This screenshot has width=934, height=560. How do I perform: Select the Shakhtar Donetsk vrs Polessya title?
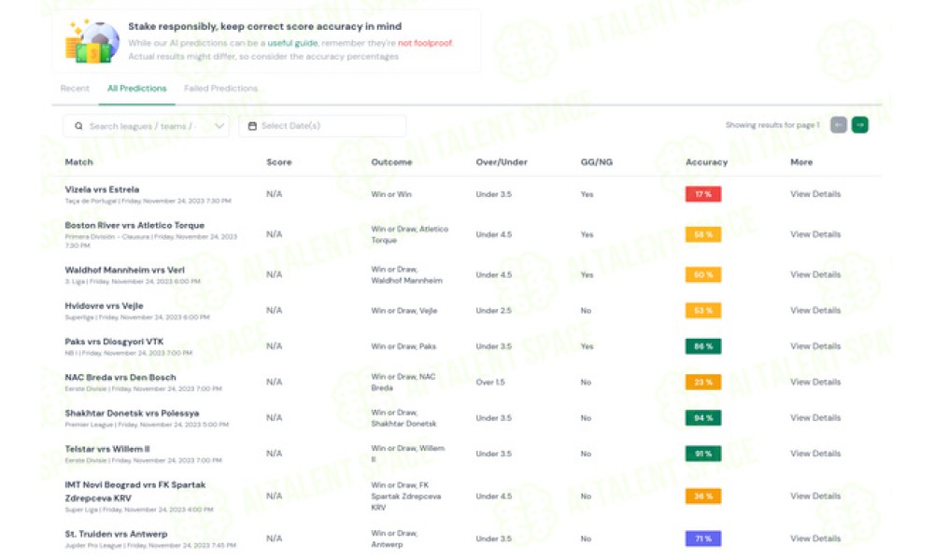(132, 413)
